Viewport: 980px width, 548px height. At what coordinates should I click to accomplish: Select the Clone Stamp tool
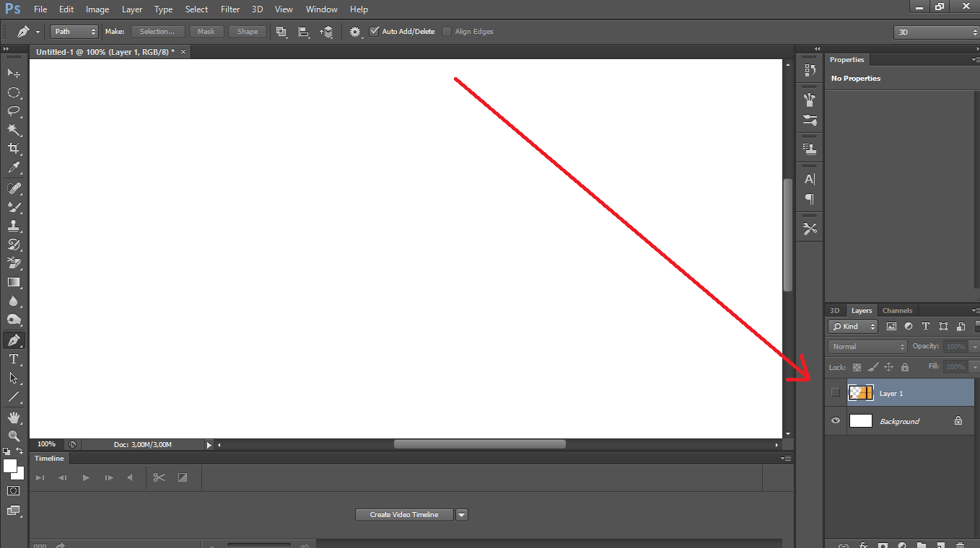(14, 226)
